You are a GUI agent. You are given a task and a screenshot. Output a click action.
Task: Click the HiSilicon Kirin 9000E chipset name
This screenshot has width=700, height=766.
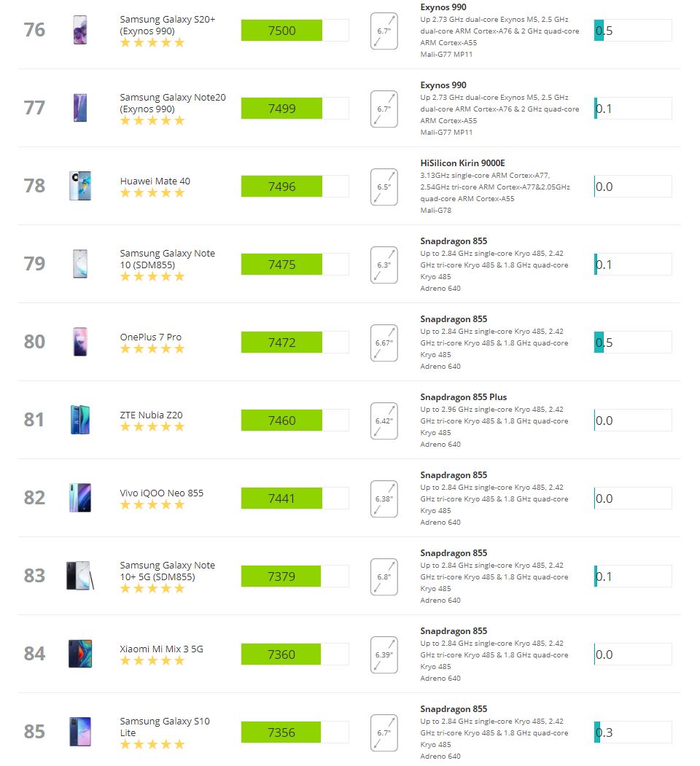coord(462,163)
